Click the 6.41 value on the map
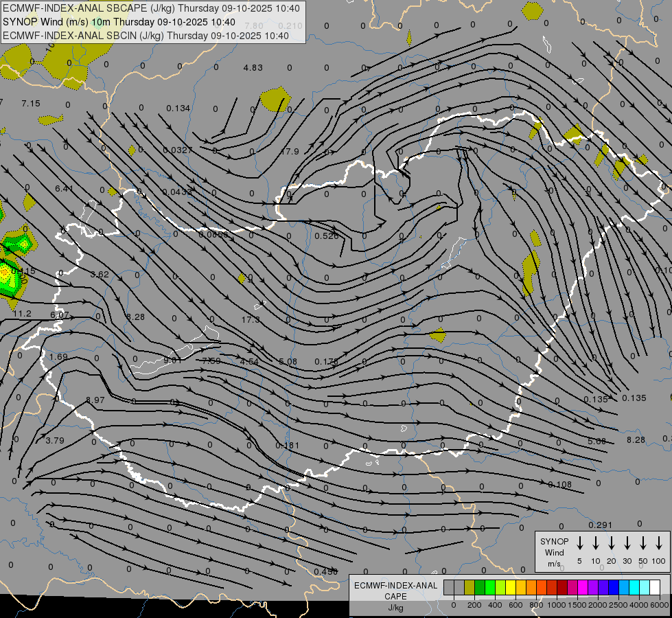The width and height of the screenshot is (672, 618). [65, 188]
